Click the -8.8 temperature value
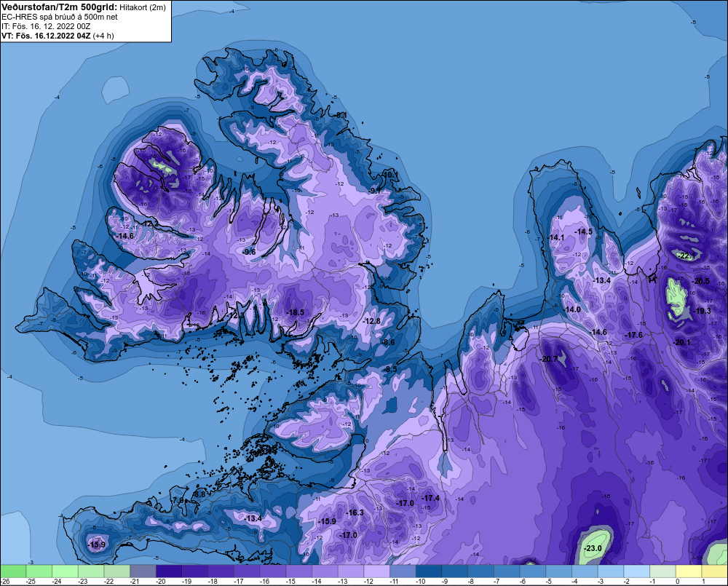 199,495
